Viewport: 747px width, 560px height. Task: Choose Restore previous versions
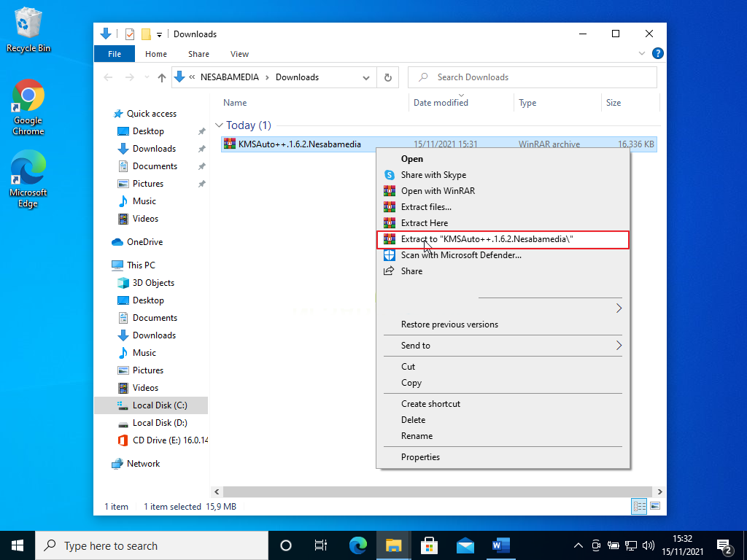pyautogui.click(x=503, y=324)
